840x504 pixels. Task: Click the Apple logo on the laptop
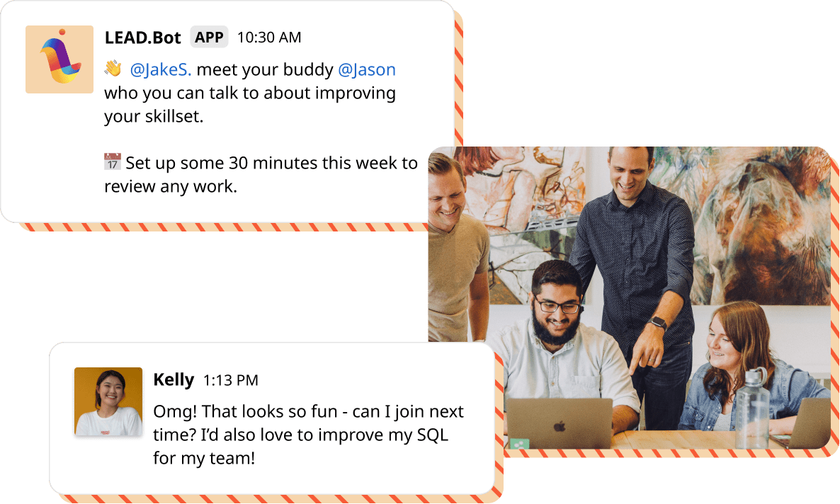(560, 426)
